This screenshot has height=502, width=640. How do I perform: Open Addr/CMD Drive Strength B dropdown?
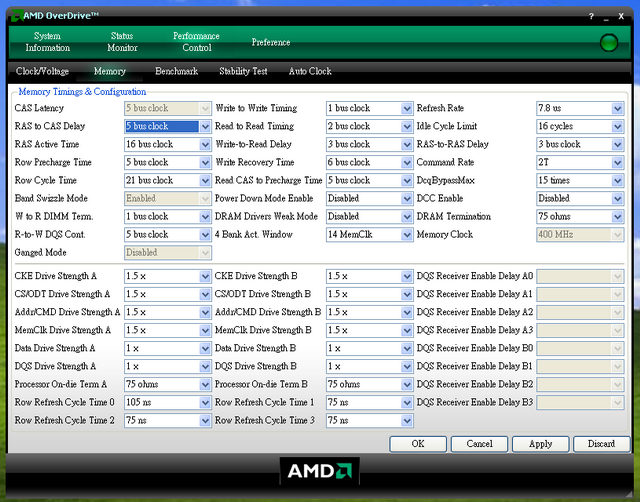[369, 312]
